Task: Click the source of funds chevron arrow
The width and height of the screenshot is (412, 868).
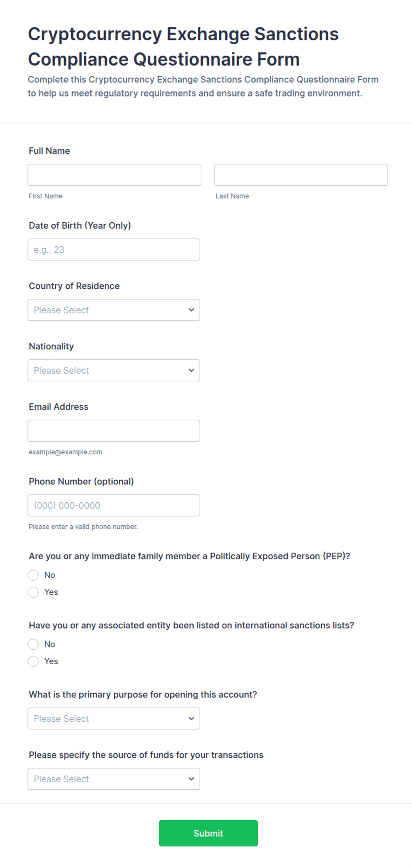Action: [x=191, y=779]
